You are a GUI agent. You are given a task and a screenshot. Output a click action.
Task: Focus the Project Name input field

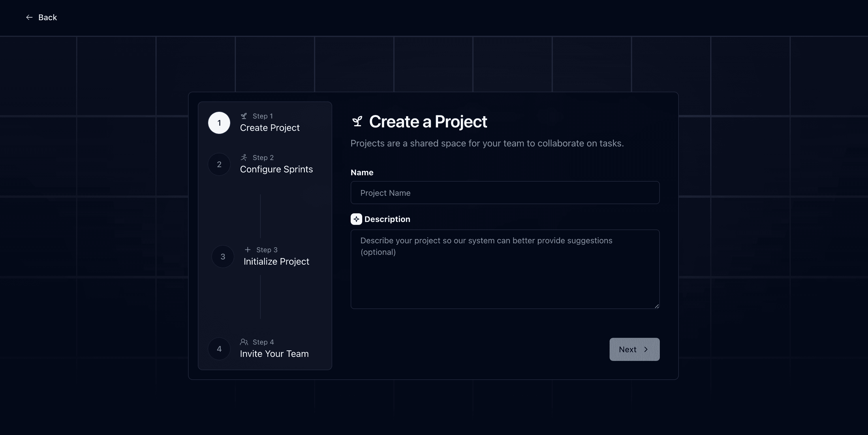(x=505, y=193)
